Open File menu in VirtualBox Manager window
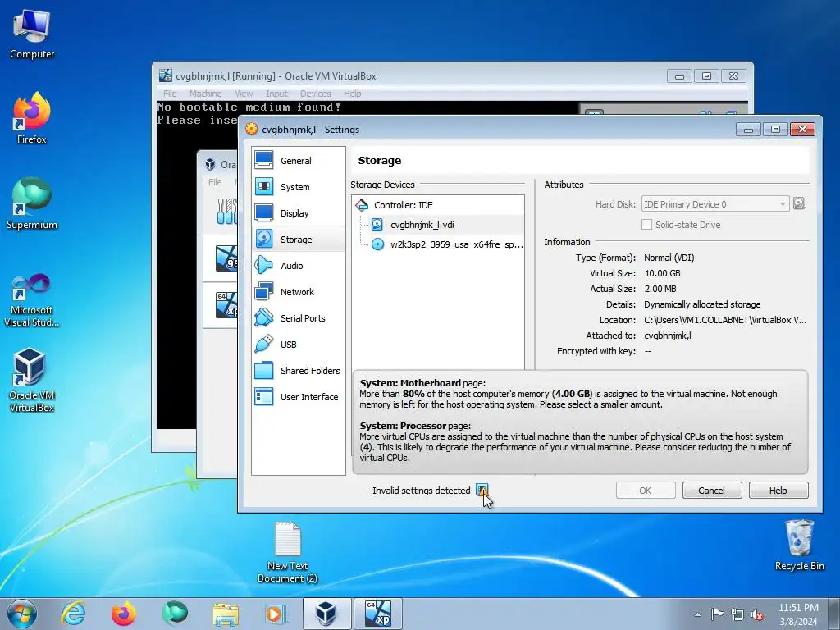The height and width of the screenshot is (630, 840). (215, 182)
